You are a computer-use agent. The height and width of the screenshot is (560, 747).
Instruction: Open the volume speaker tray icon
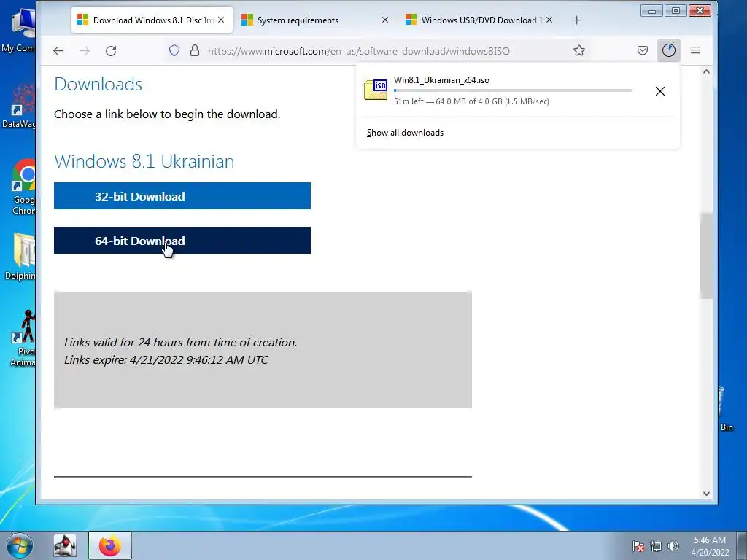pos(673,546)
